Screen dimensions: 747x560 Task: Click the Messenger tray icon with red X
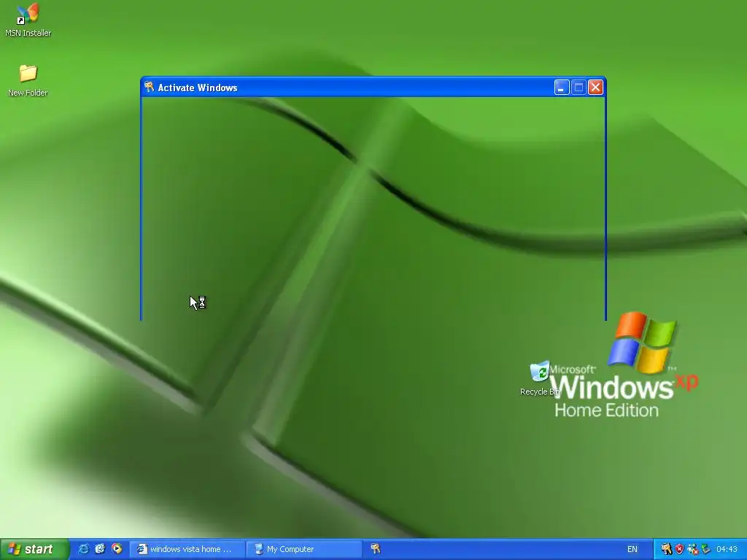(693, 550)
